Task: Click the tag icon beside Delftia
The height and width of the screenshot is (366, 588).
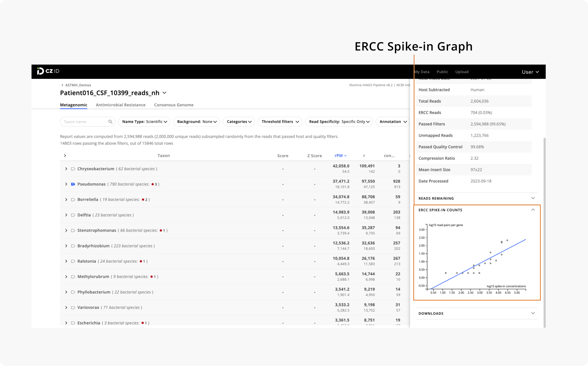Action: click(73, 215)
